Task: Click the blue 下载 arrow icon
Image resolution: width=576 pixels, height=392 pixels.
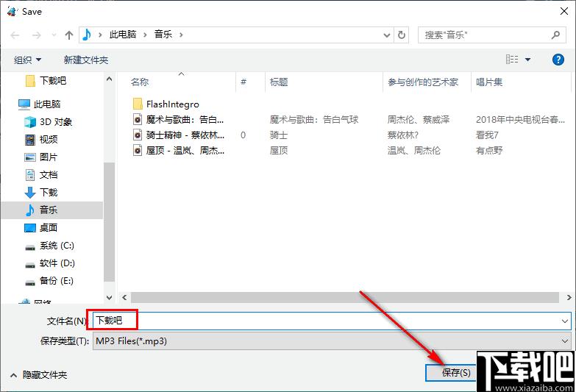Action: coord(29,193)
